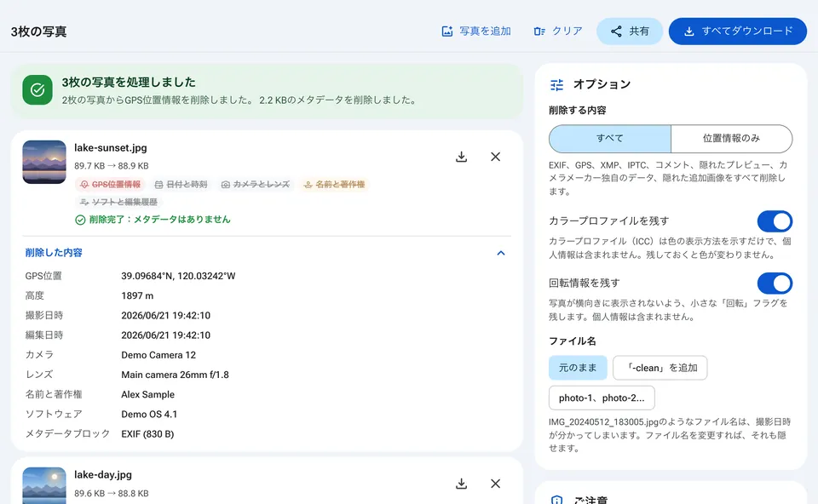Select the すべて removal option
This screenshot has height=504, width=818.
coord(610,138)
